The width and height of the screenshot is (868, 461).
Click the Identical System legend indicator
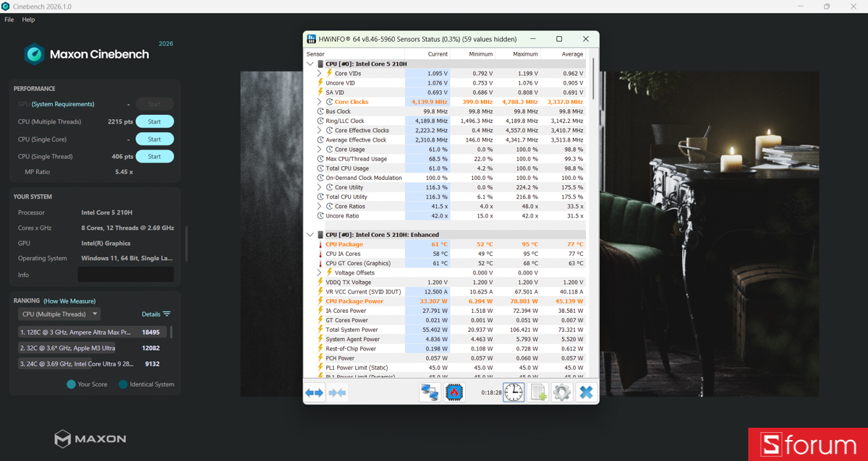(123, 384)
